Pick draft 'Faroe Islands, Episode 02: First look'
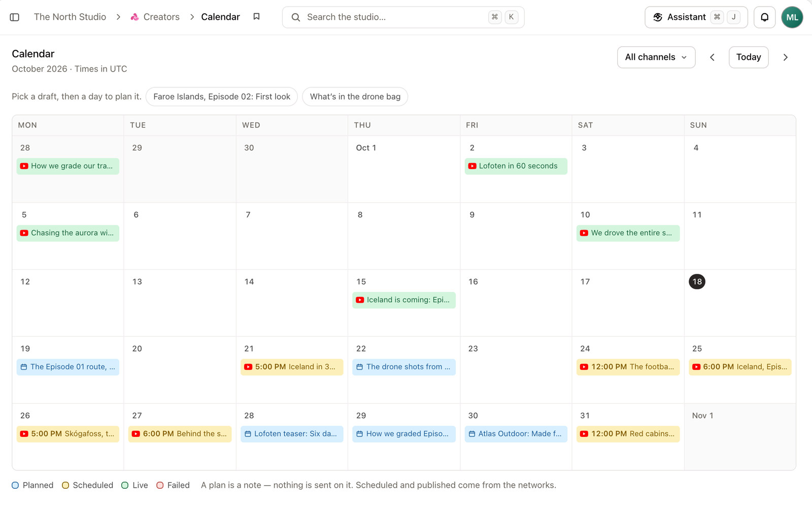This screenshot has width=812, height=508. (x=222, y=97)
